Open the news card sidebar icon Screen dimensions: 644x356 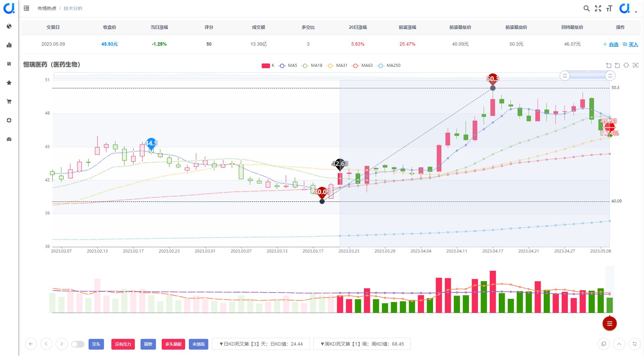(9, 64)
